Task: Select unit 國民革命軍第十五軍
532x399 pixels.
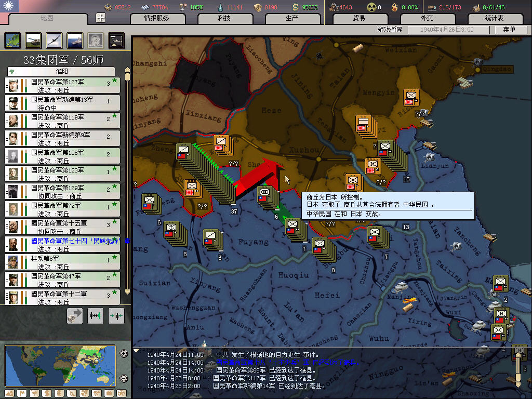Action: [x=62, y=227]
